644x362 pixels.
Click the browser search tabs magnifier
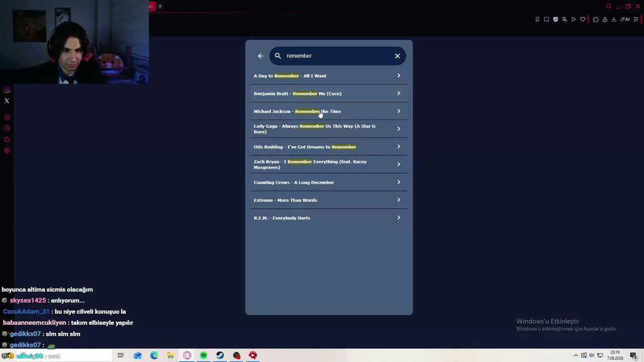[x=608, y=6]
